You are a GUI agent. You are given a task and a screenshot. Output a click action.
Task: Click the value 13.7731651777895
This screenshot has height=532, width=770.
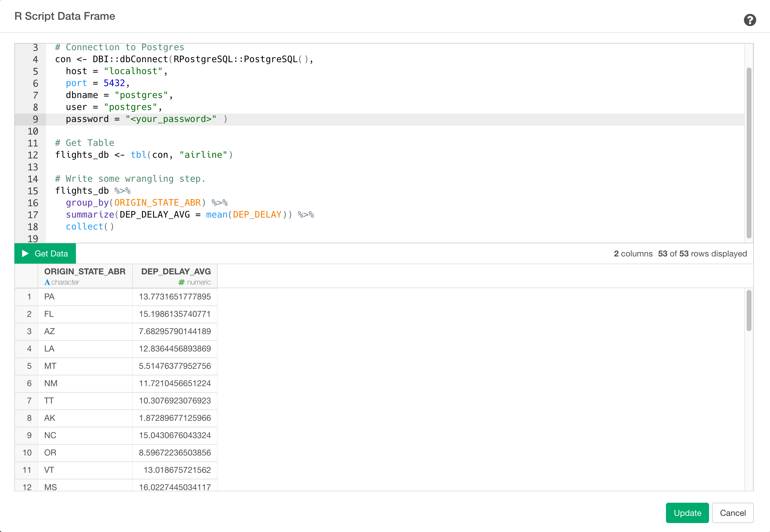(175, 297)
